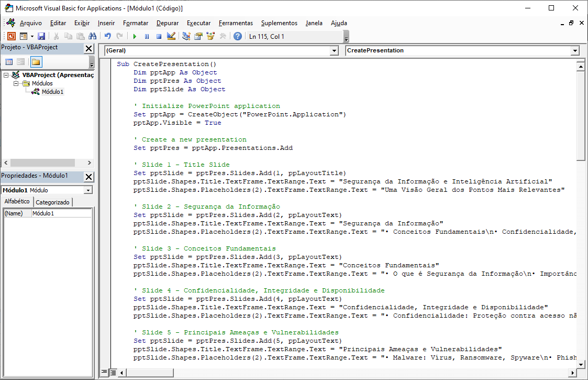Select the Módulos folder in the tree
Viewport: 588px width, 380px height.
tap(42, 83)
